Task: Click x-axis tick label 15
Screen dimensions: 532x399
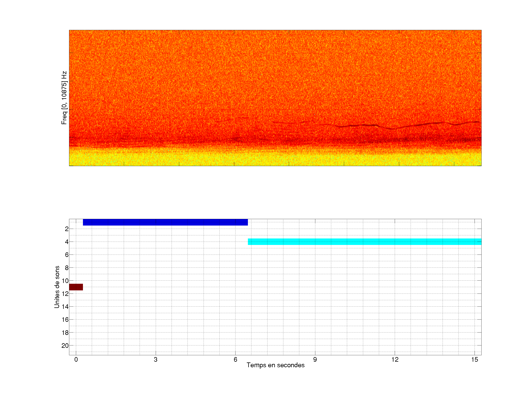Action: click(x=474, y=359)
